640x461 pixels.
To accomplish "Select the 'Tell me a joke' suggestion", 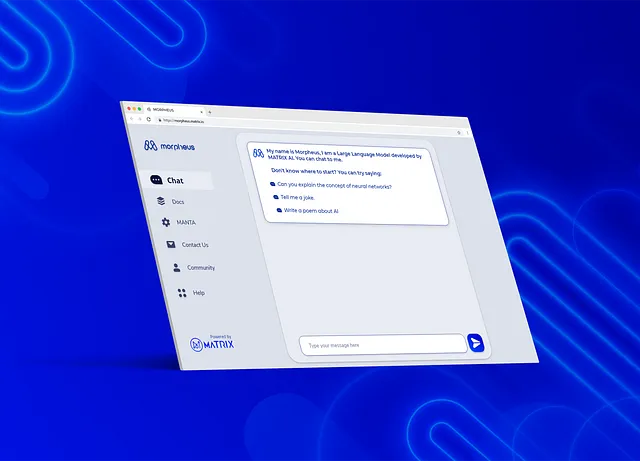I will pos(298,198).
